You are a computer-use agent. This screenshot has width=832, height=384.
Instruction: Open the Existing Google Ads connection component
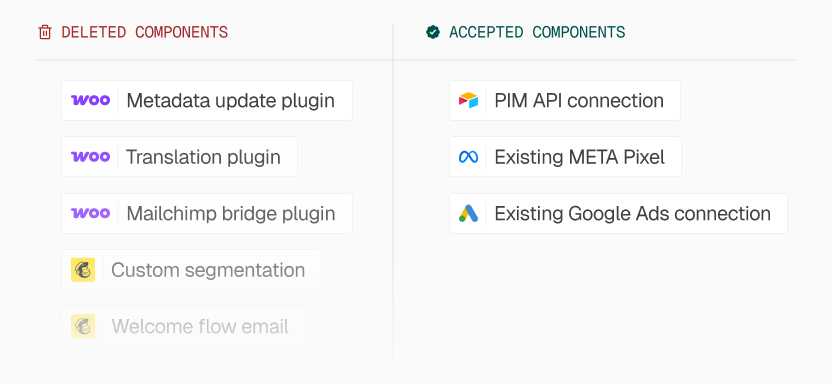point(619,213)
